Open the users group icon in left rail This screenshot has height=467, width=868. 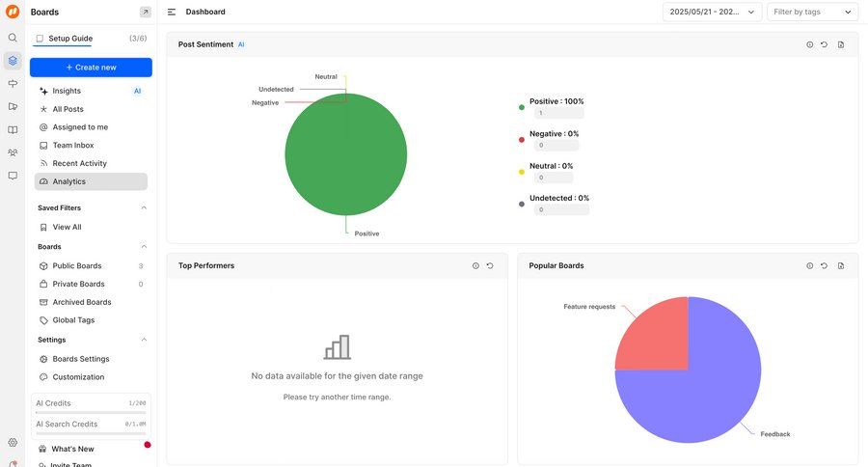pyautogui.click(x=13, y=152)
